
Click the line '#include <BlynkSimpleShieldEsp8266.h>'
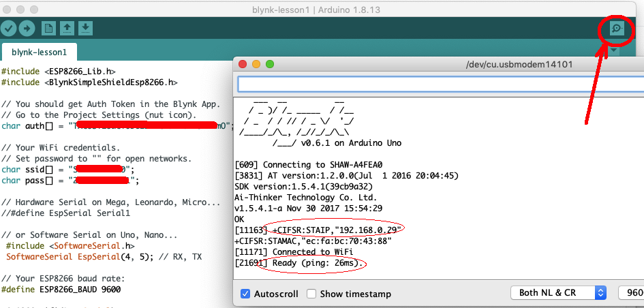pos(89,82)
